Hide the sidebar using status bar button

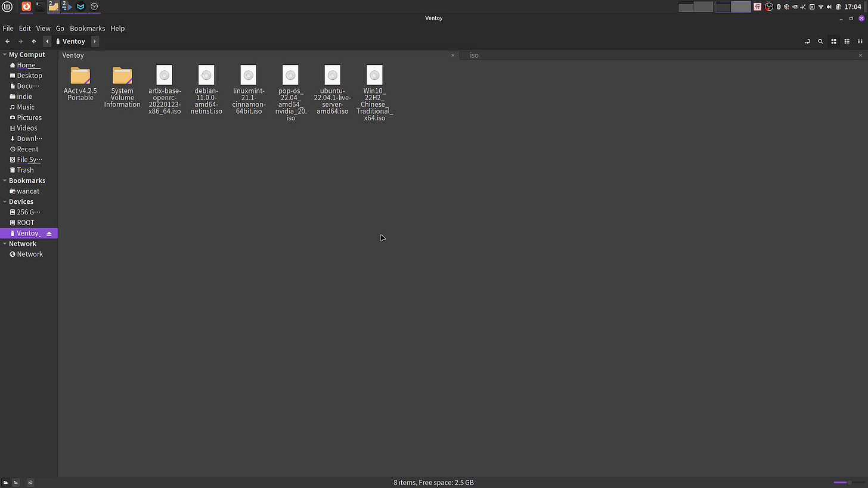30,483
